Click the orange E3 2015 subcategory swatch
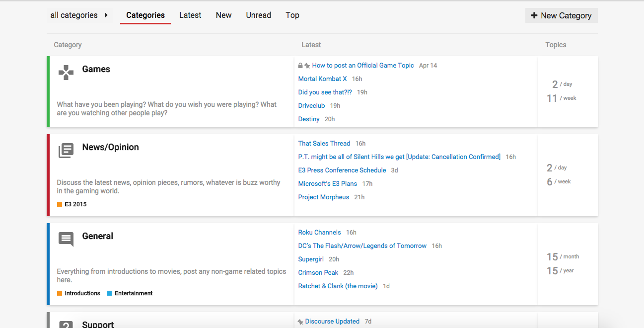The image size is (644, 328). 60,204
